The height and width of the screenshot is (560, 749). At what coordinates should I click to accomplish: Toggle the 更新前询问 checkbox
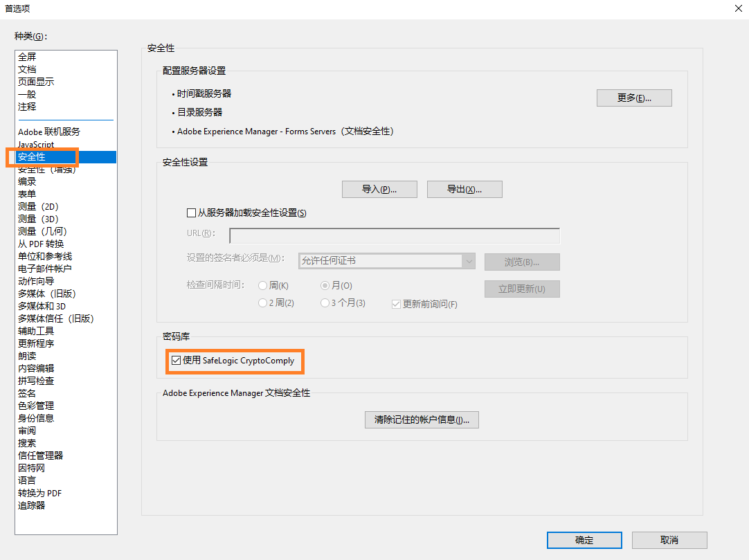pyautogui.click(x=396, y=302)
